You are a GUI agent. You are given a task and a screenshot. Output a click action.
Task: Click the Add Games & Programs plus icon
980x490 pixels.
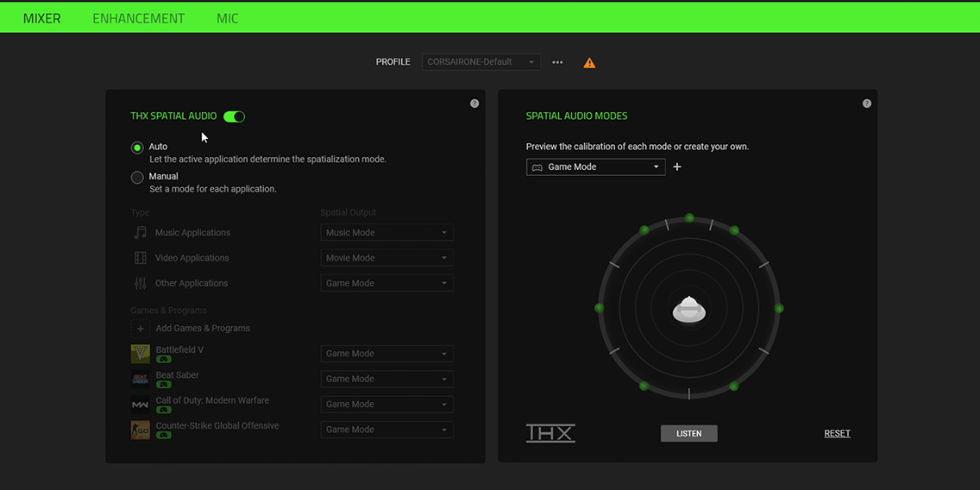click(140, 328)
